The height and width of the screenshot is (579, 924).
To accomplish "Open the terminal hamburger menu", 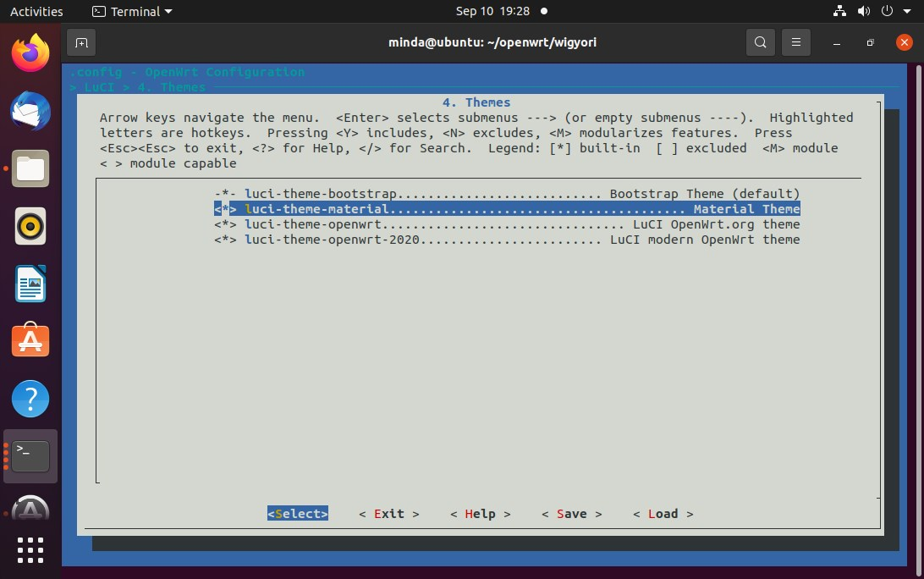I will [796, 42].
